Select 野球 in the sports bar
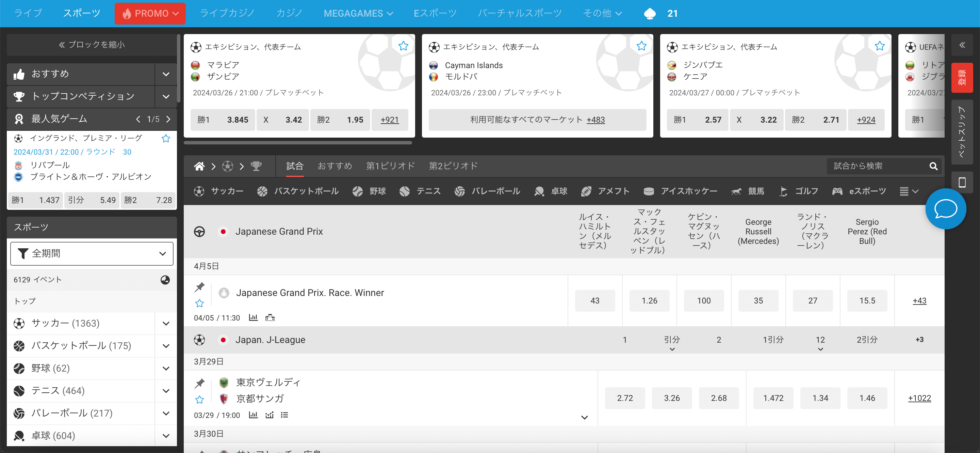Image resolution: width=980 pixels, height=453 pixels. pos(369,191)
